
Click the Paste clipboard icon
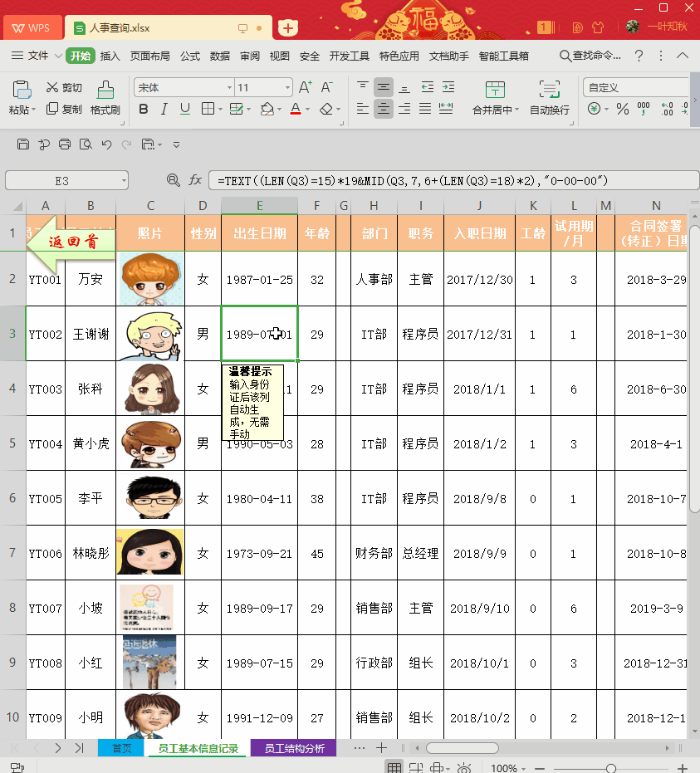pos(22,90)
